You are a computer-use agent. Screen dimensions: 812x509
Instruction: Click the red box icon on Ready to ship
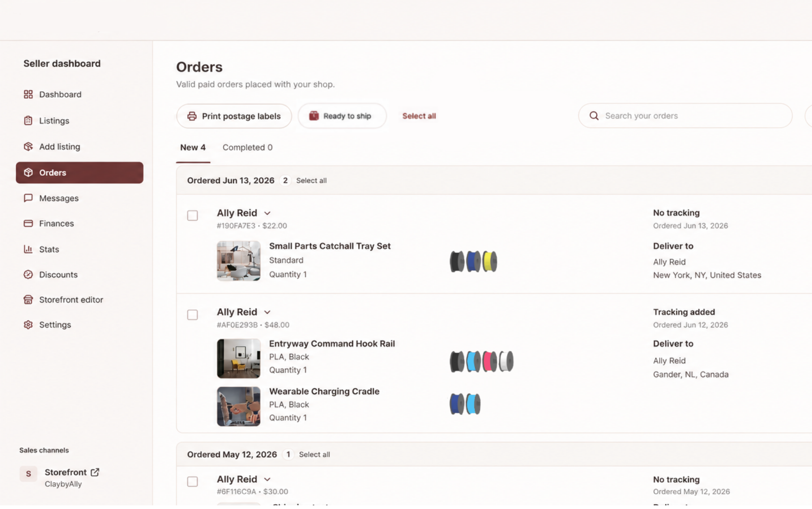[x=314, y=116]
